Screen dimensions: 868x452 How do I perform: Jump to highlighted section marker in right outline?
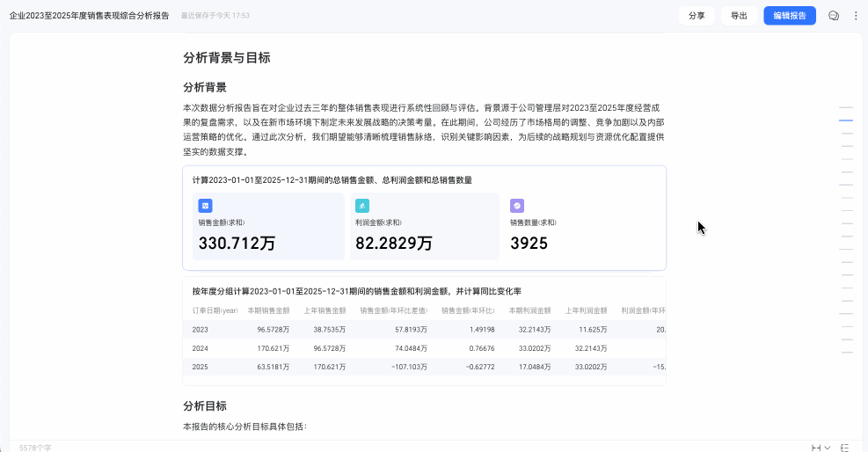pyautogui.click(x=846, y=120)
